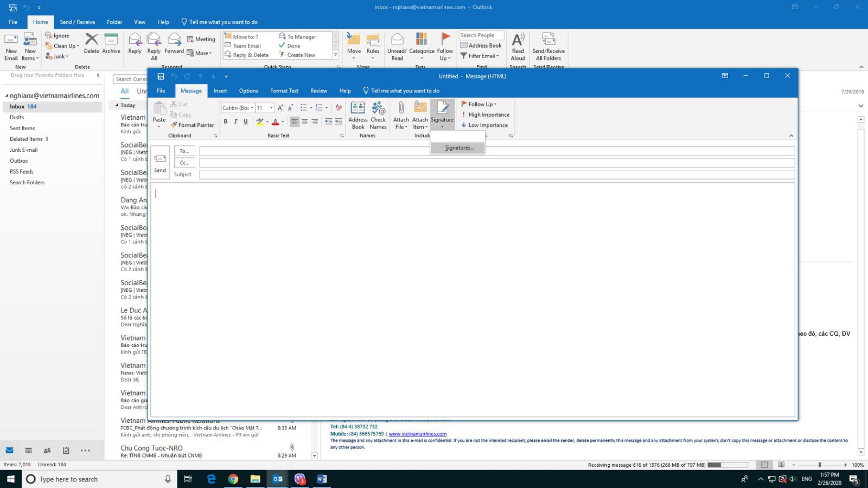Switch to the People view icon
Screen dimensions: 868x488
tap(47, 451)
